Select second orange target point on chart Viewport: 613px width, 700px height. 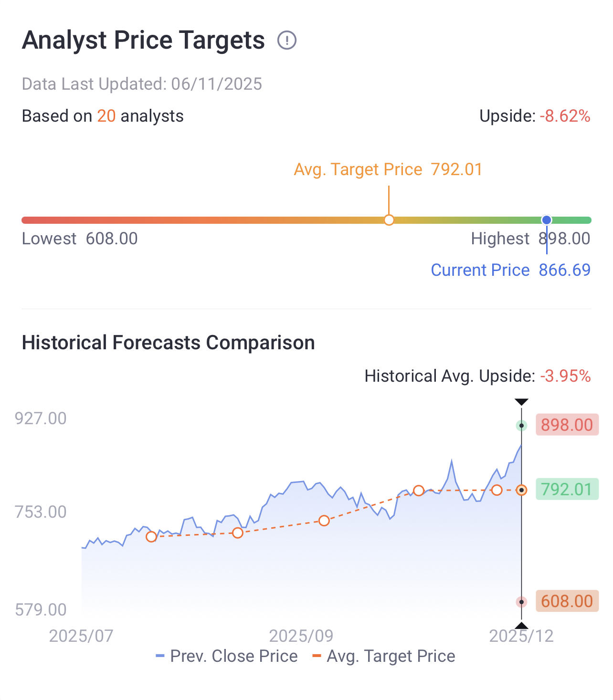coord(238,533)
